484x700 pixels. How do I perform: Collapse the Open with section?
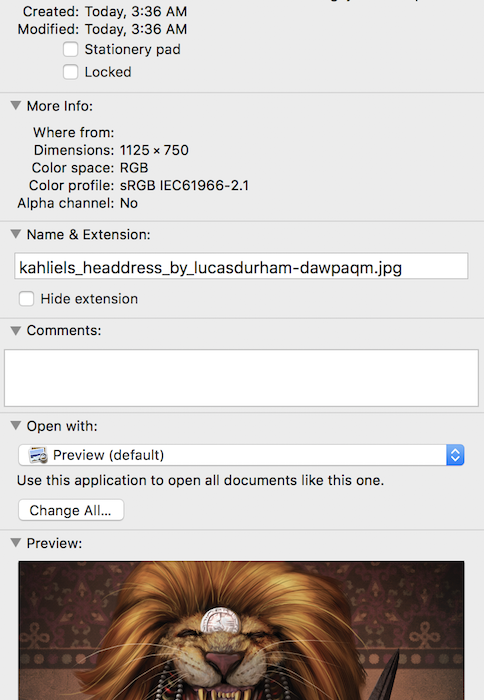(16, 426)
